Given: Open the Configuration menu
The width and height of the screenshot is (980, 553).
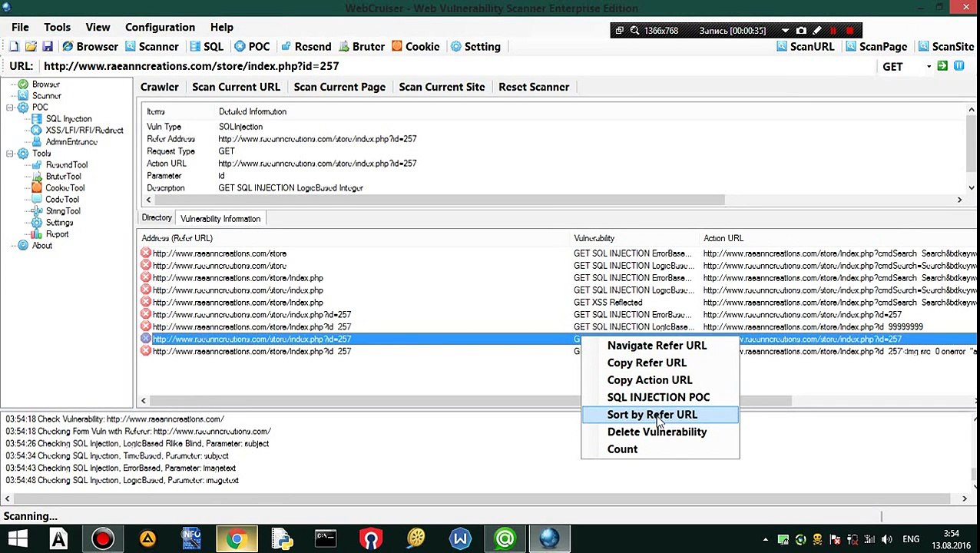Looking at the screenshot, I should (x=160, y=28).
